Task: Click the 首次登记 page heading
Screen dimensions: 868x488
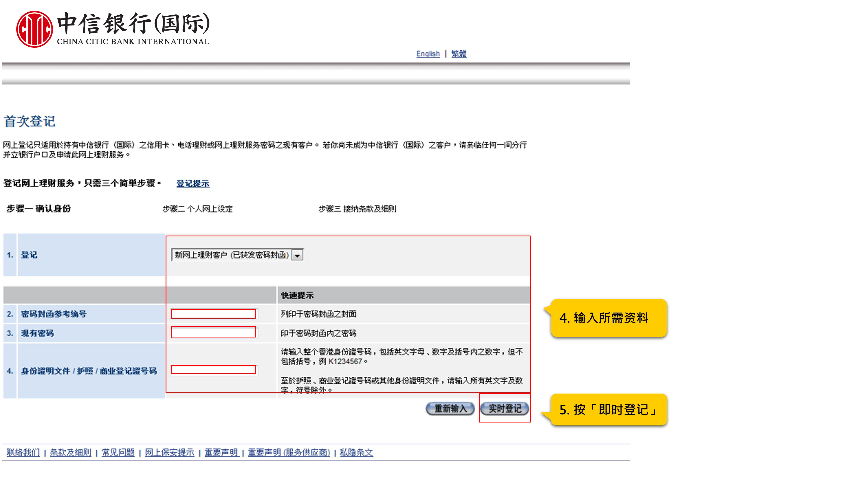Action: tap(30, 122)
